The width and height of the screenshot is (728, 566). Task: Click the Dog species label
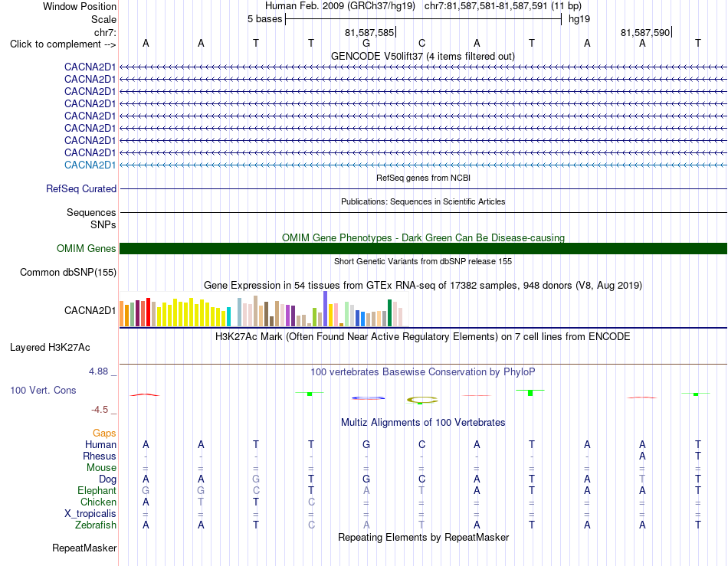pyautogui.click(x=107, y=479)
